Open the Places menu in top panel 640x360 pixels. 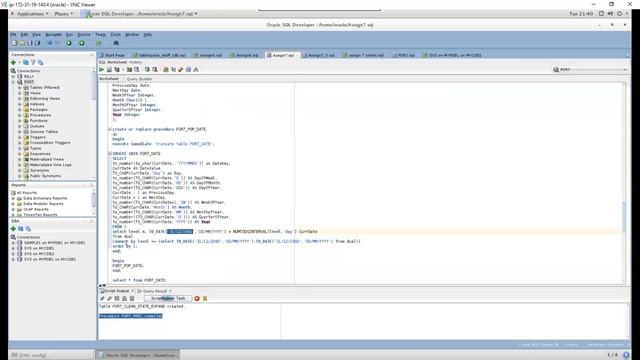pyautogui.click(x=63, y=13)
